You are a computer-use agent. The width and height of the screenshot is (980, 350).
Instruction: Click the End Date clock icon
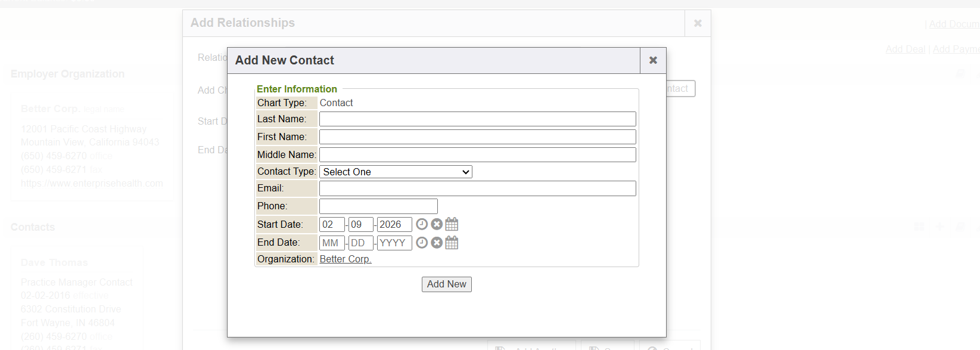[422, 243]
